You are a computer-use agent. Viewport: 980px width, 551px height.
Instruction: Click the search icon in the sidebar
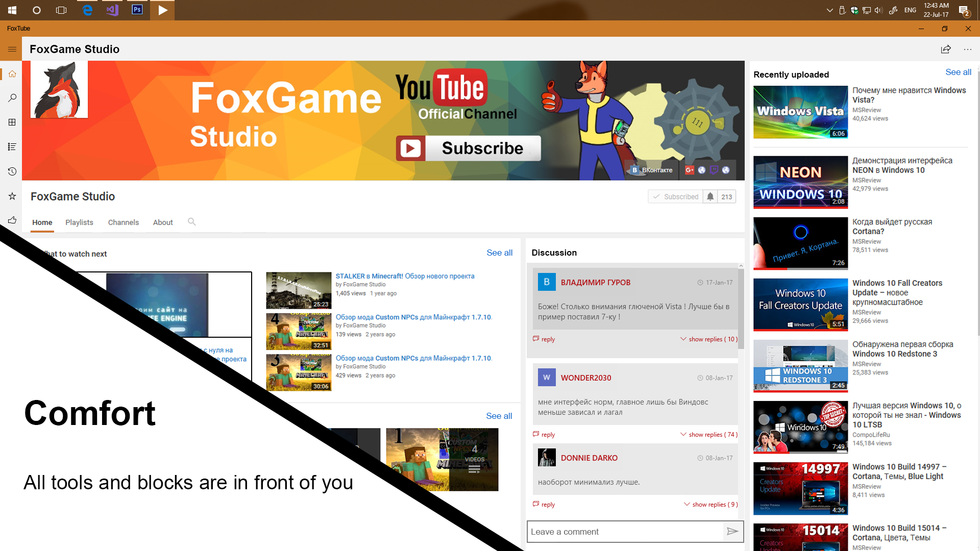pyautogui.click(x=12, y=98)
